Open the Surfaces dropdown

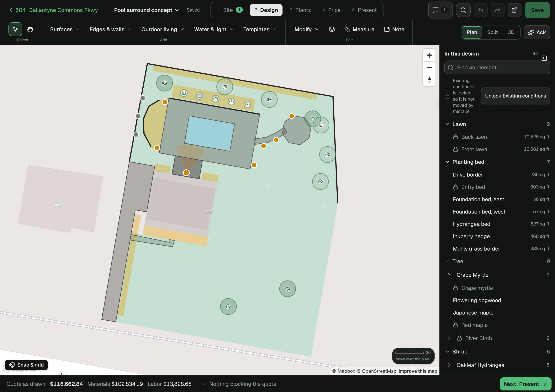pos(65,29)
